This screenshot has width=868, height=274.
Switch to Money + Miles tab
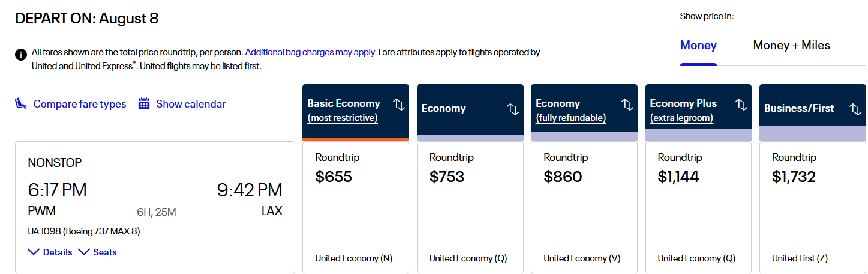pos(791,46)
